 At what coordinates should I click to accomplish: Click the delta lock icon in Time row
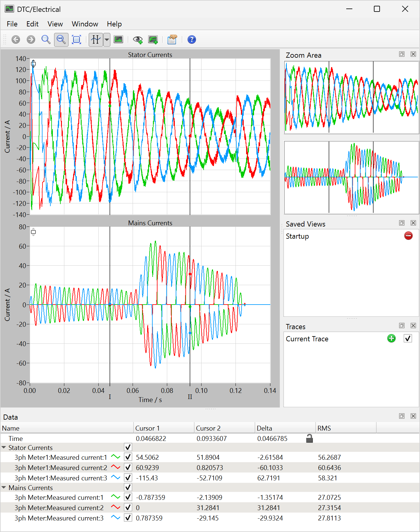tap(309, 438)
